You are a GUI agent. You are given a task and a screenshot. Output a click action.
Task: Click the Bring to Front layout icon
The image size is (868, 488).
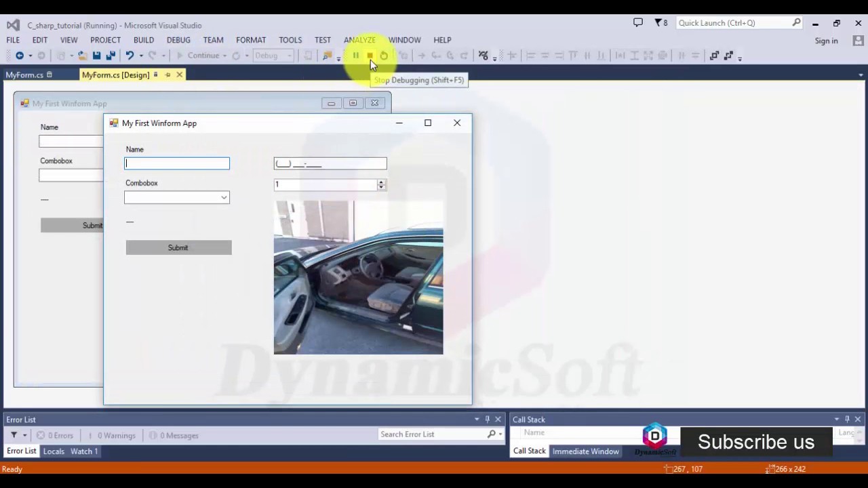click(x=714, y=56)
